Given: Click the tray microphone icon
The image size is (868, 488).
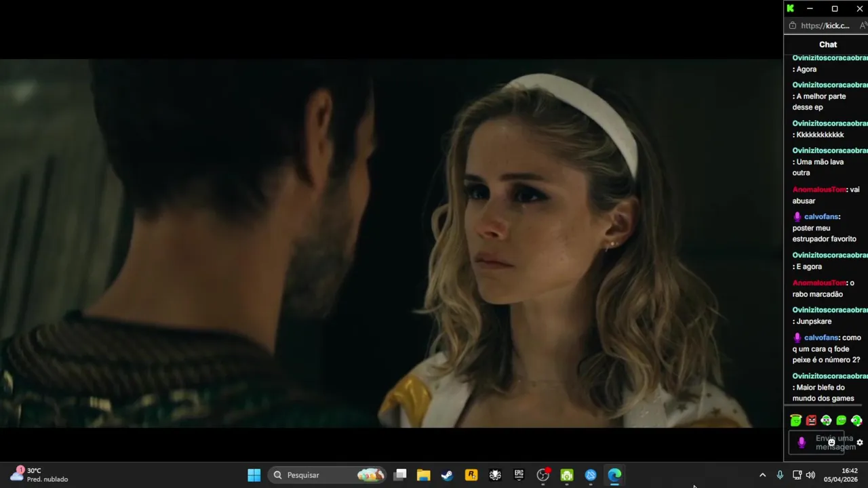Looking at the screenshot, I should pyautogui.click(x=780, y=475).
